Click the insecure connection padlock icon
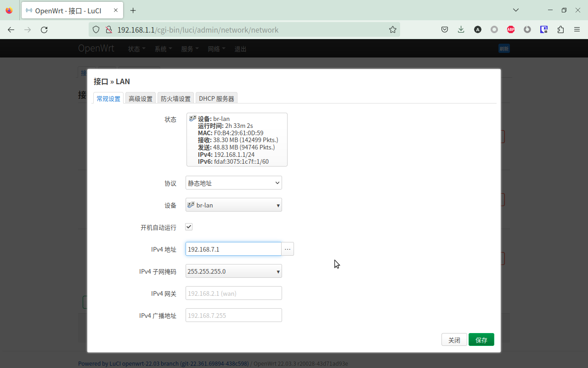Viewport: 588px width, 368px height. (108, 29)
